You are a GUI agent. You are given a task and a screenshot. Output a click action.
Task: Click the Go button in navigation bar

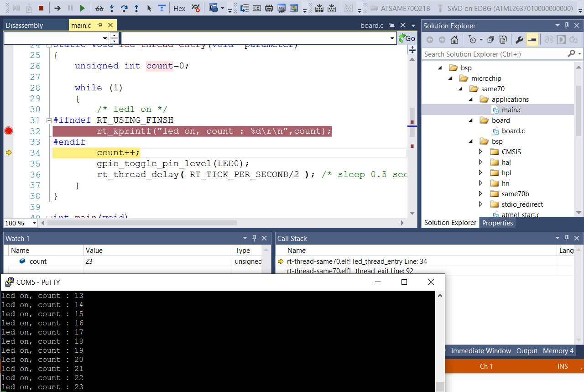click(x=407, y=38)
